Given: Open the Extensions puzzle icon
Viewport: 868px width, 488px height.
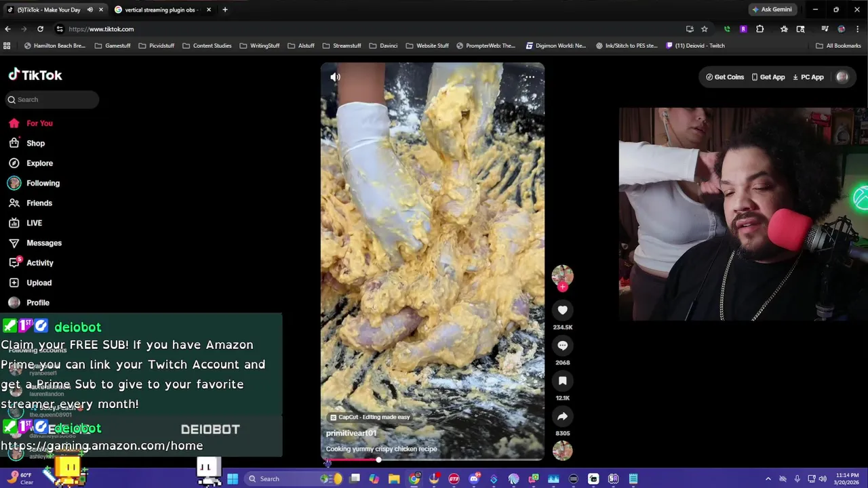Looking at the screenshot, I should pyautogui.click(x=759, y=29).
